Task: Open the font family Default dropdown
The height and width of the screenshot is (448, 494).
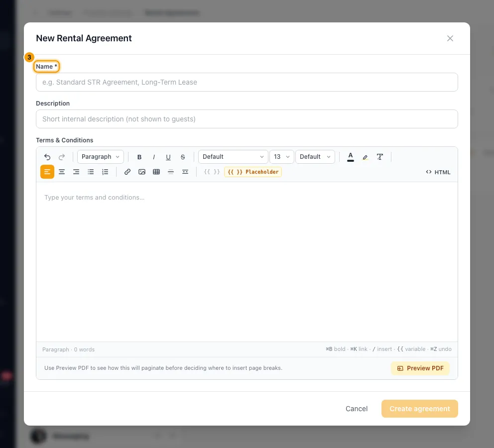Action: click(x=233, y=157)
